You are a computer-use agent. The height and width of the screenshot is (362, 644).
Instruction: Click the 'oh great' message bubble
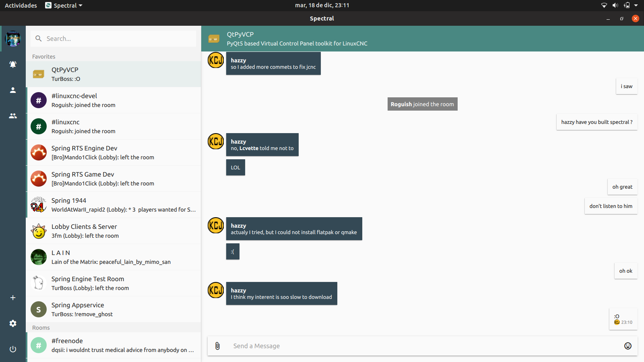622,187
